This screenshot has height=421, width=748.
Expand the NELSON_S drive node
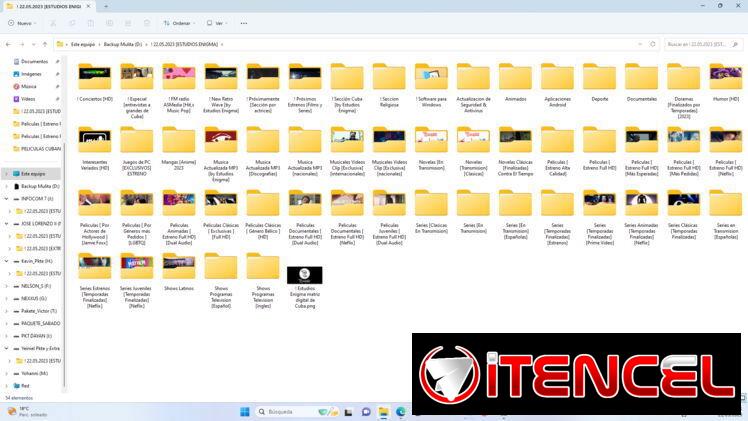point(6,286)
